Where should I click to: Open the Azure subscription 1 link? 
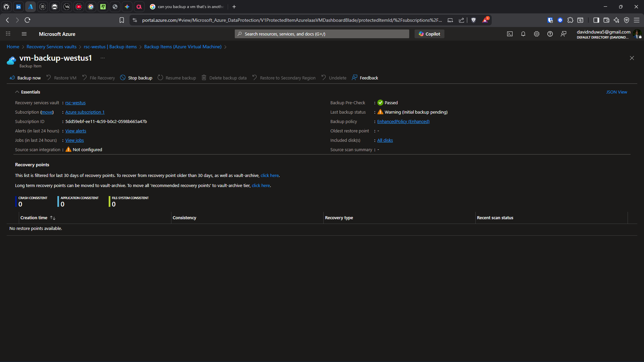coord(85,112)
